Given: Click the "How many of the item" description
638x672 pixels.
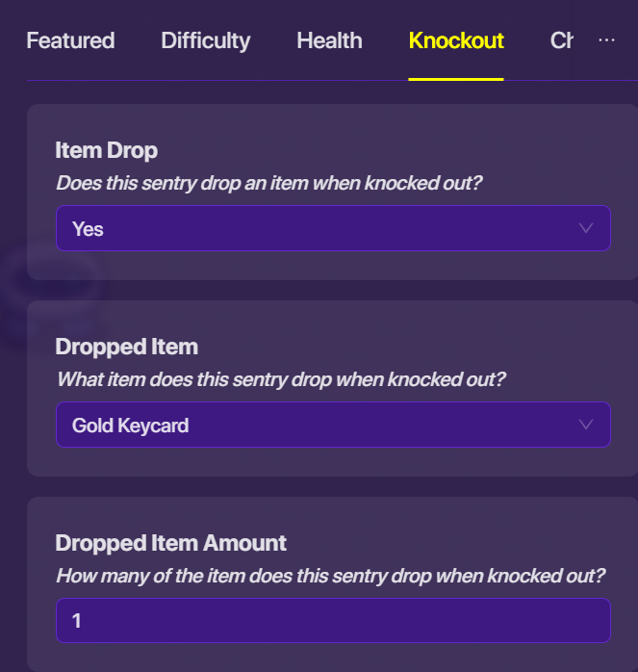Looking at the screenshot, I should pos(330,576).
